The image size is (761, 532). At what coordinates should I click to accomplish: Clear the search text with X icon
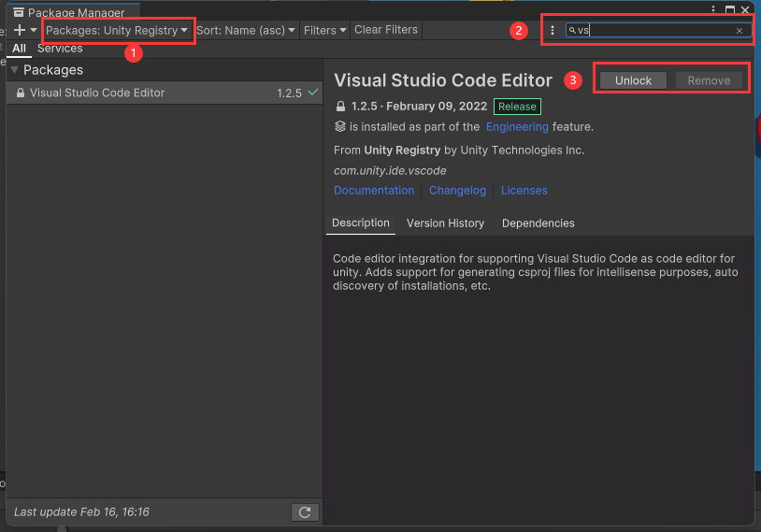pyautogui.click(x=739, y=31)
